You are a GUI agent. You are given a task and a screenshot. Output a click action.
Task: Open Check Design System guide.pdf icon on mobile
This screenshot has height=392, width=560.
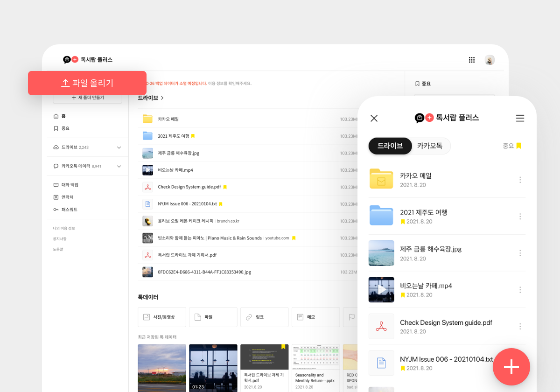381,326
